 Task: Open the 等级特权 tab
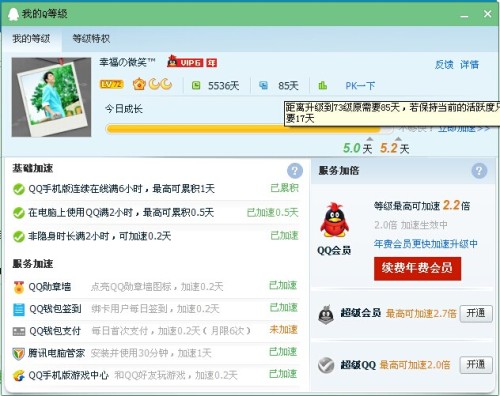coord(91,39)
